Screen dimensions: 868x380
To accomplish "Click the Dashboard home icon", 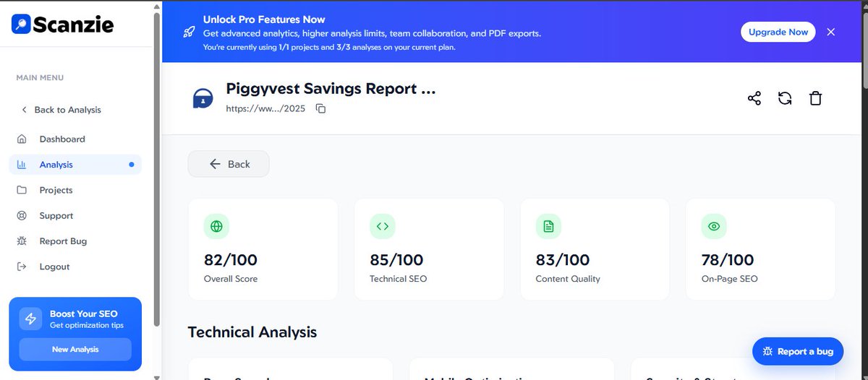I will click(22, 139).
